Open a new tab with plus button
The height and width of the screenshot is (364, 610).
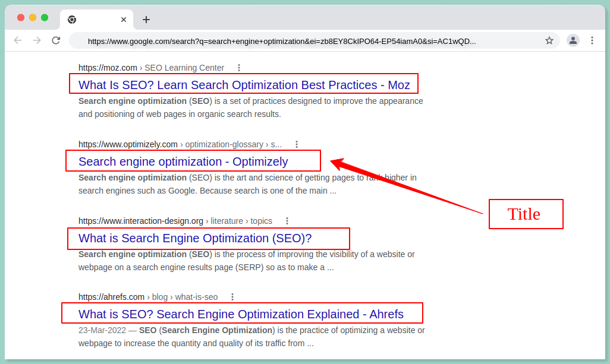point(146,20)
